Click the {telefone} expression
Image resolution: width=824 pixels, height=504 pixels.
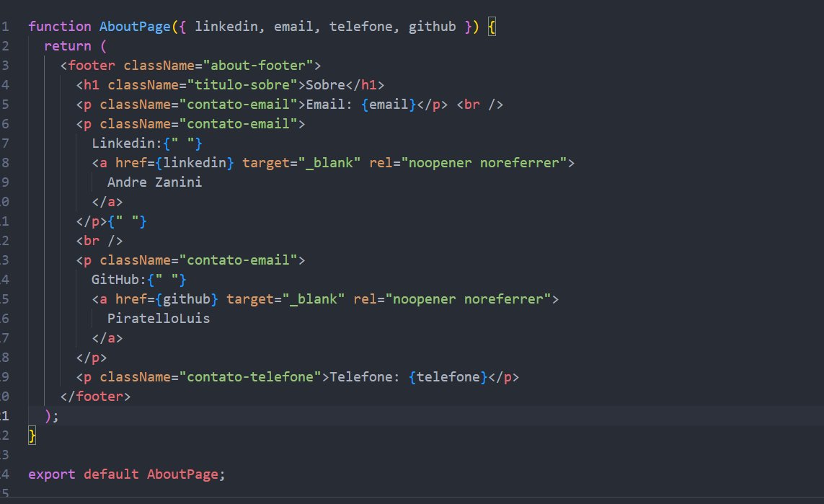pos(448,377)
